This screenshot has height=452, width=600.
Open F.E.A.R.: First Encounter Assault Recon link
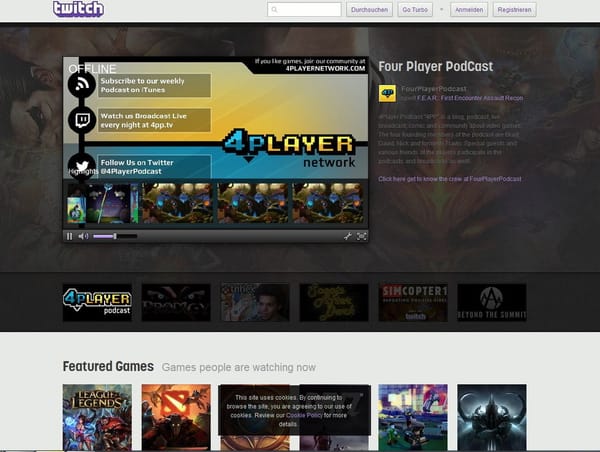(470, 98)
